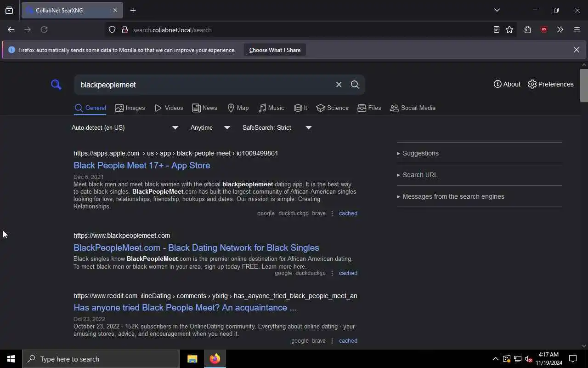The width and height of the screenshot is (588, 368).
Task: Switch to the Images tab
Action: 130,108
